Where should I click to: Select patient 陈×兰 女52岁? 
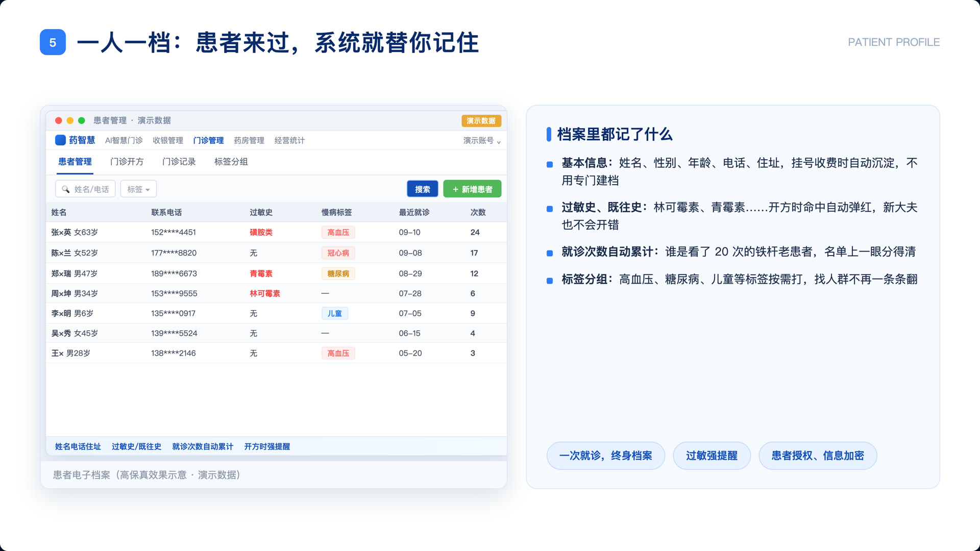pos(75,253)
